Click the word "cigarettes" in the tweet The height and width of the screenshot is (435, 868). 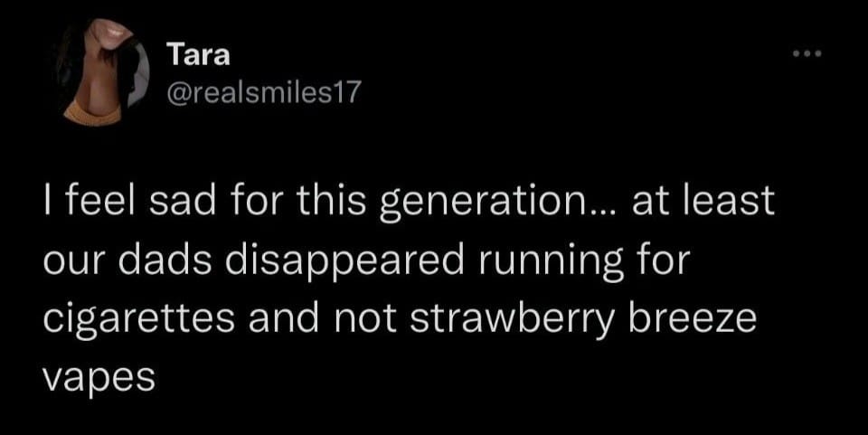135,317
